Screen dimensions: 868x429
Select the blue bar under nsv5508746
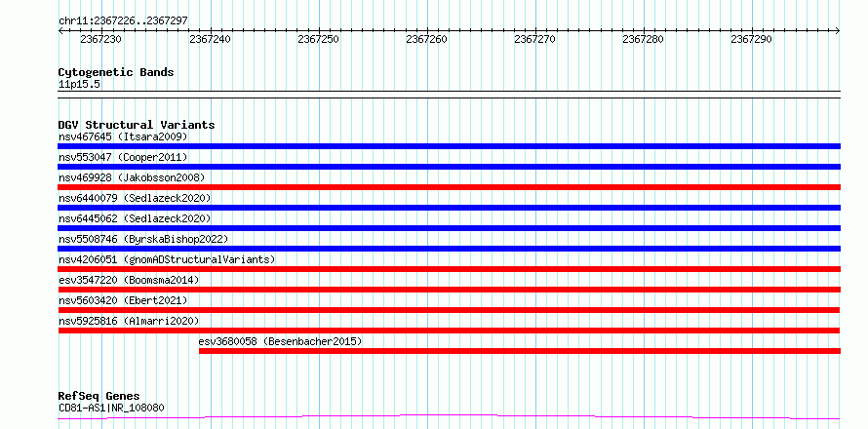[x=449, y=249]
